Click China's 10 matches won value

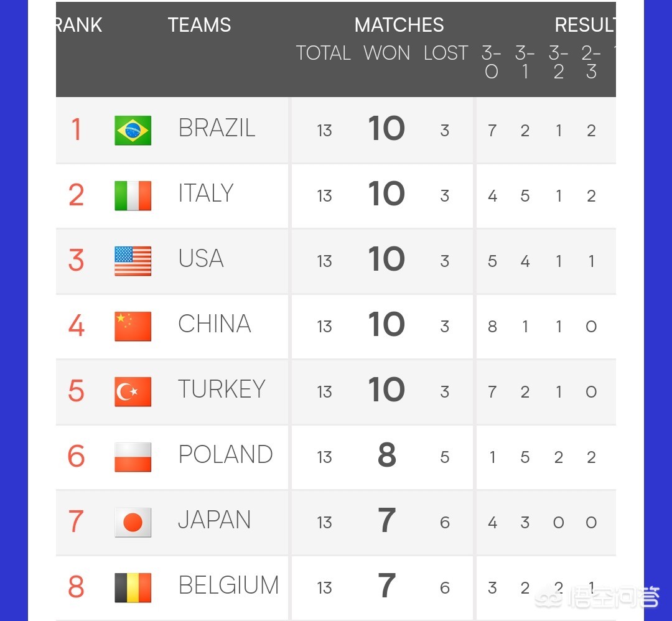tap(386, 325)
